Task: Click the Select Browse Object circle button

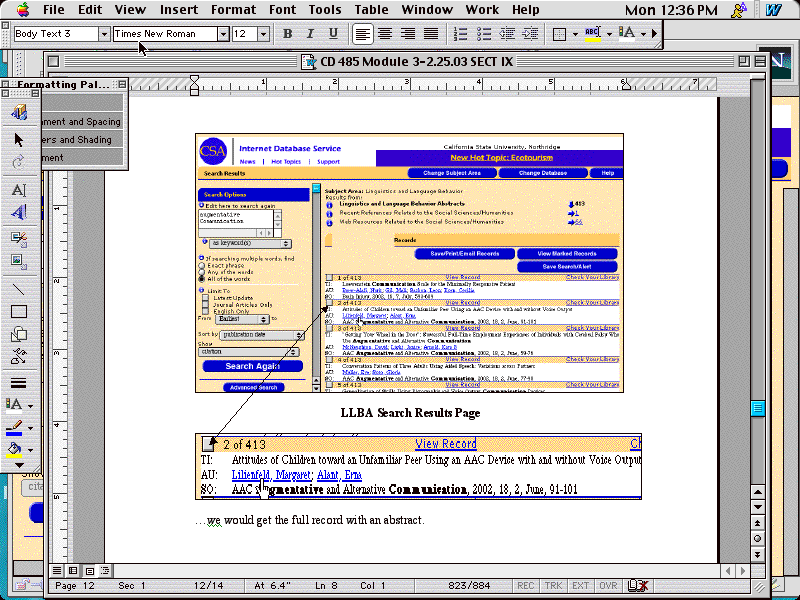Action: click(758, 538)
